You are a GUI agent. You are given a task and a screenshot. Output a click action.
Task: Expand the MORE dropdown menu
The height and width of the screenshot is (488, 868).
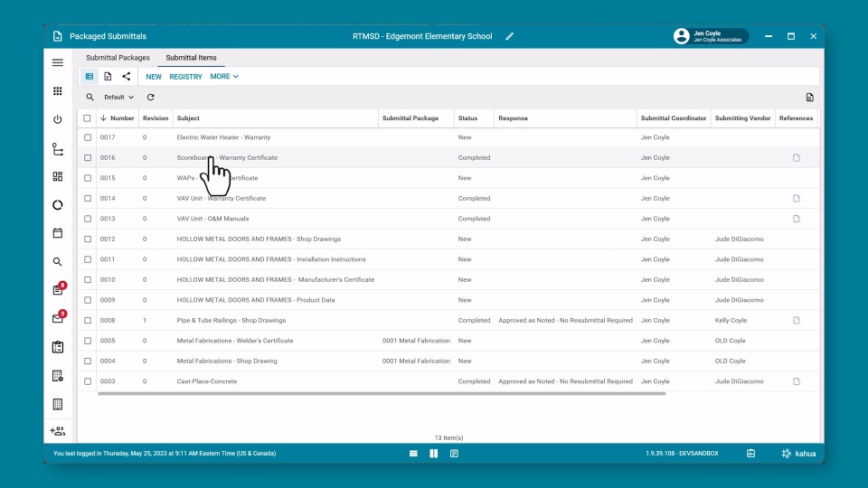[x=224, y=76]
